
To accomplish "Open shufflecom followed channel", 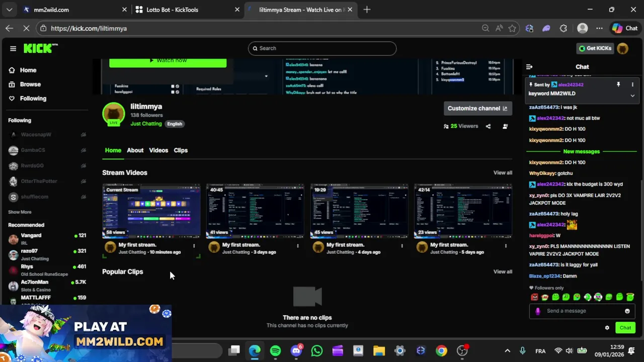I will (x=47, y=197).
